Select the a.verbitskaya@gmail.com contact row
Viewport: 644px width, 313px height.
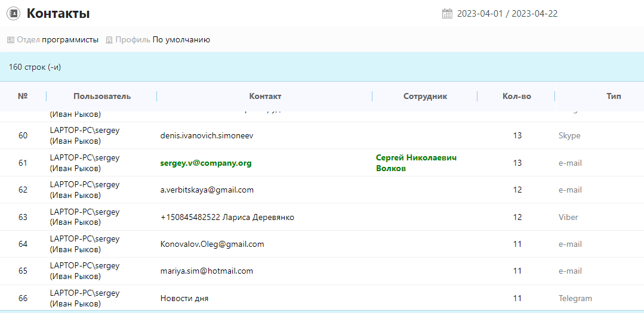[x=207, y=190]
